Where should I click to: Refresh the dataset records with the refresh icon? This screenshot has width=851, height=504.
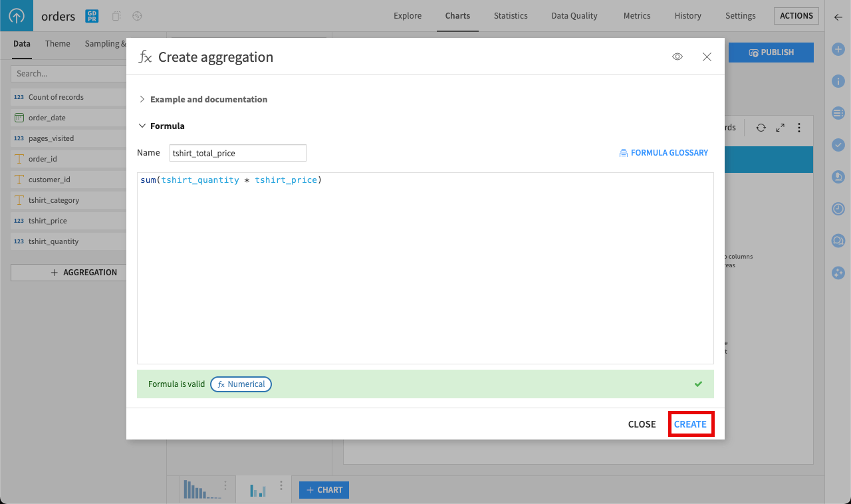click(761, 128)
